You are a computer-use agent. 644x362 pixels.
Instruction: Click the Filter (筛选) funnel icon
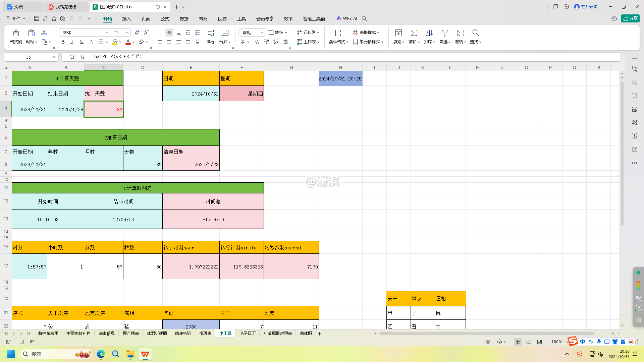coord(445,33)
